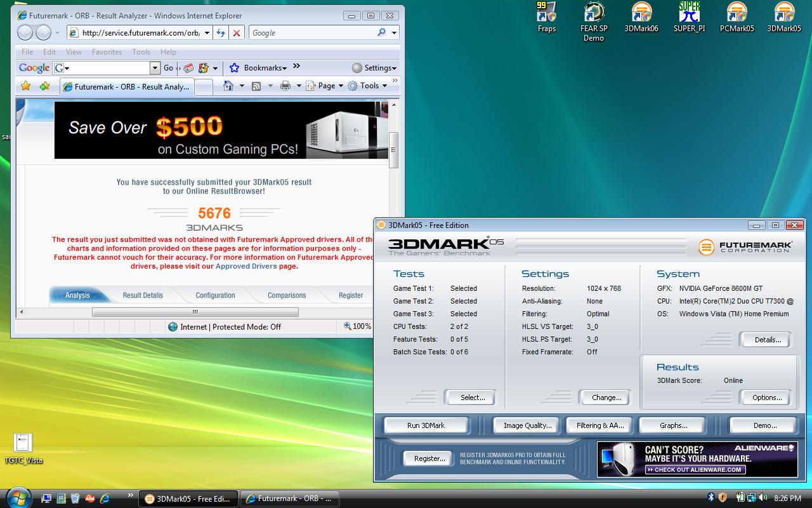Viewport: 812px width, 508px height.
Task: Click Show Desktop in Quick Launch
Action: 46,498
